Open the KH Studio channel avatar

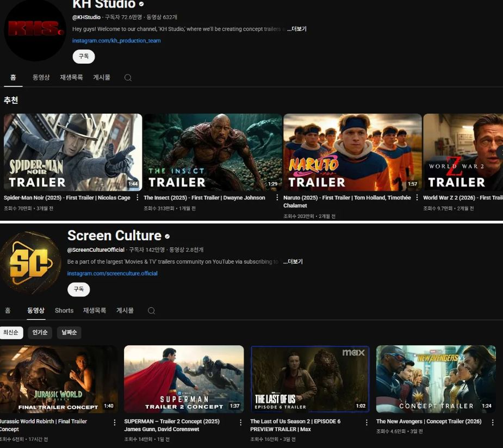(x=35, y=29)
